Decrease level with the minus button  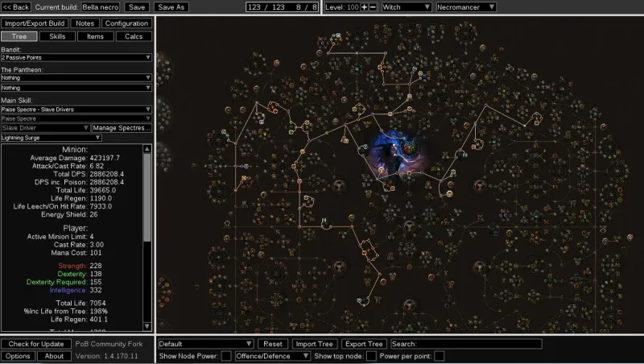pyautogui.click(x=373, y=7)
